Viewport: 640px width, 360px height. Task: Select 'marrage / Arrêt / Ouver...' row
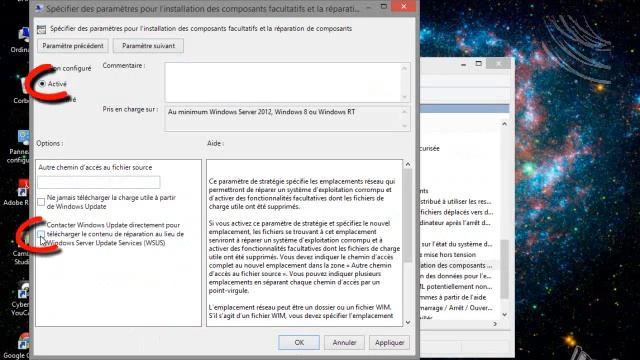[456, 308]
